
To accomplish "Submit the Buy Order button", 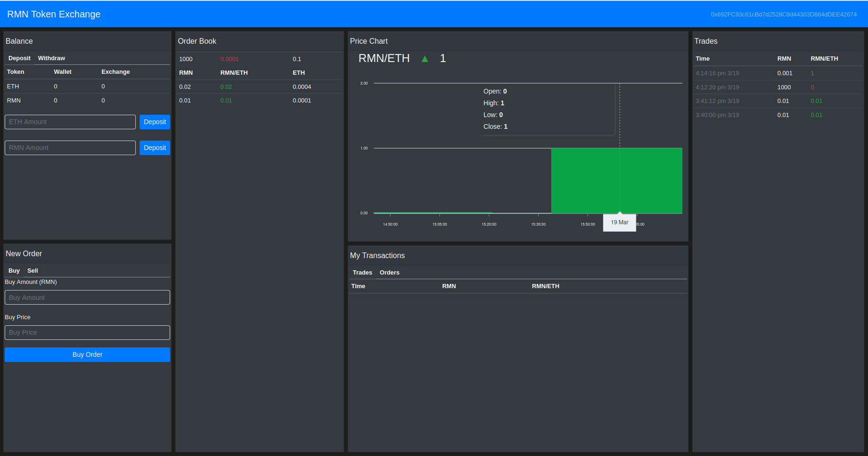I will click(x=87, y=354).
